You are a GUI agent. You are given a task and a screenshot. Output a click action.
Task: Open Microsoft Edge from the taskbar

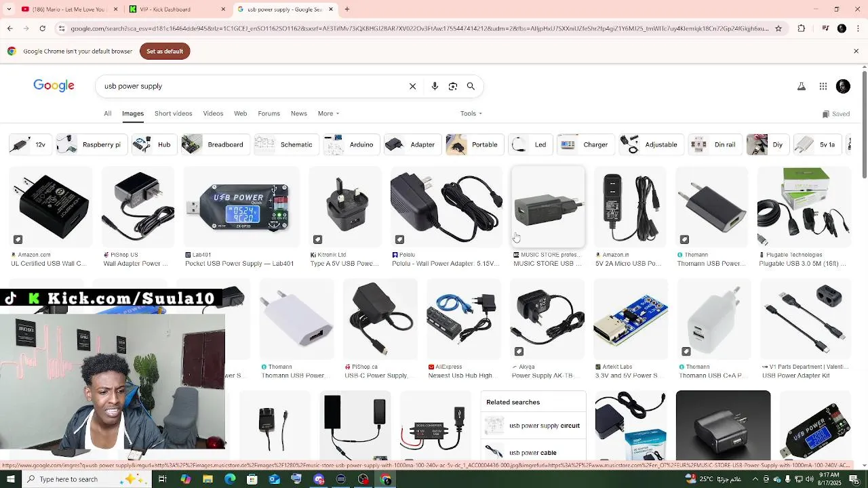[x=230, y=479]
